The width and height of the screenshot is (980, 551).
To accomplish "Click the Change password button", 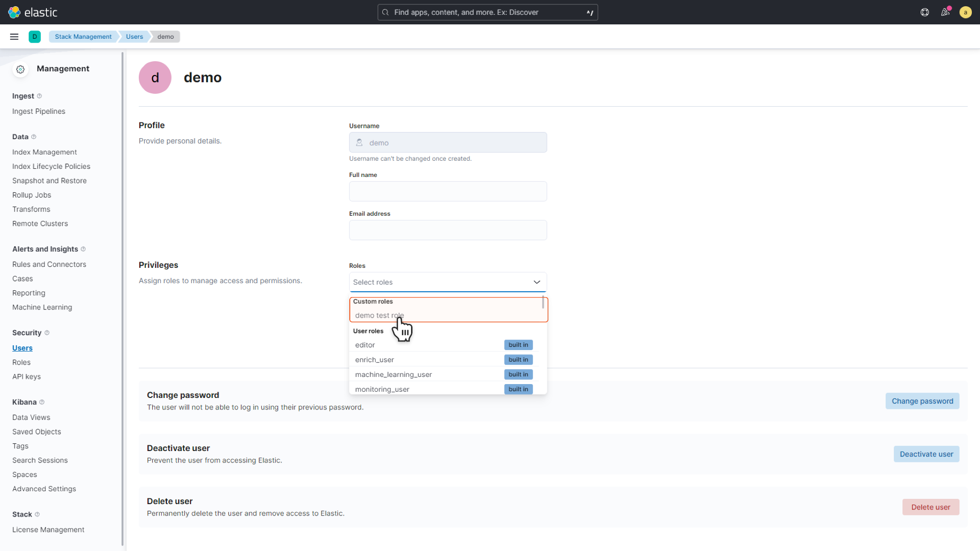I will click(x=922, y=401).
